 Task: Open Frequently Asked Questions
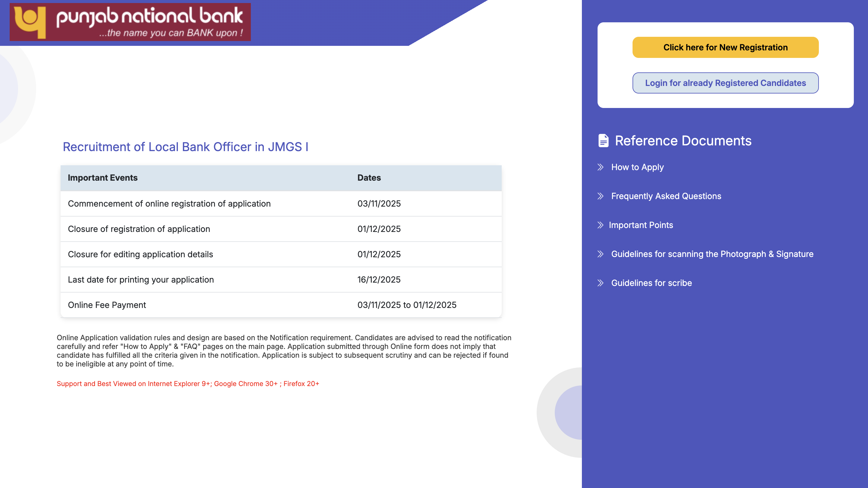pyautogui.click(x=666, y=196)
